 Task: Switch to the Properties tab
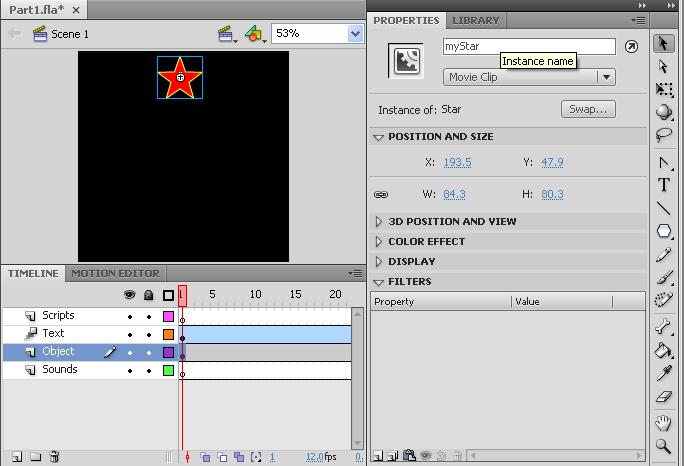tap(406, 21)
